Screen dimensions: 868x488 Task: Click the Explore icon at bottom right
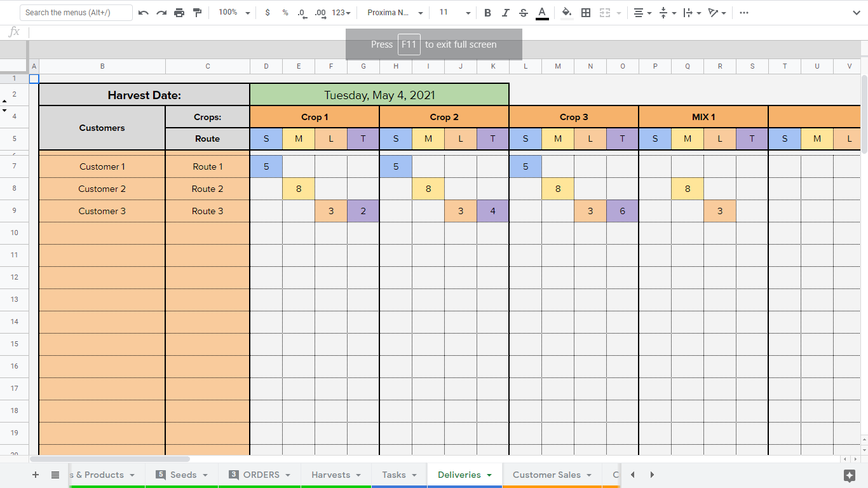850,475
